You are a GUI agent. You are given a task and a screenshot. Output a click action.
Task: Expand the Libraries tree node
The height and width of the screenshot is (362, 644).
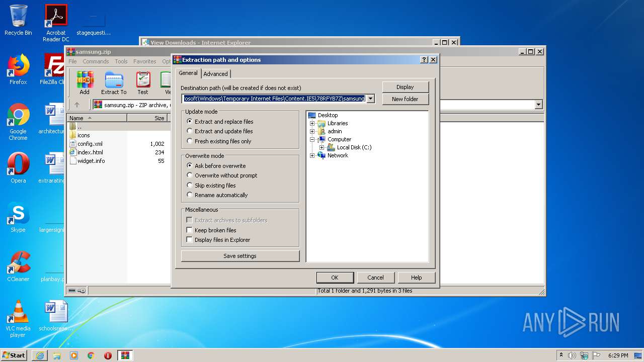coord(312,123)
